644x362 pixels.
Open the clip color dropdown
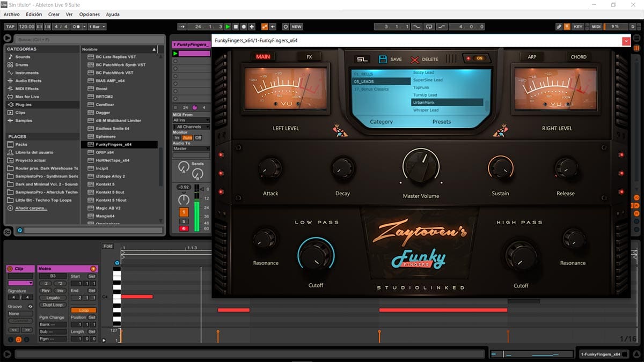click(x=20, y=283)
